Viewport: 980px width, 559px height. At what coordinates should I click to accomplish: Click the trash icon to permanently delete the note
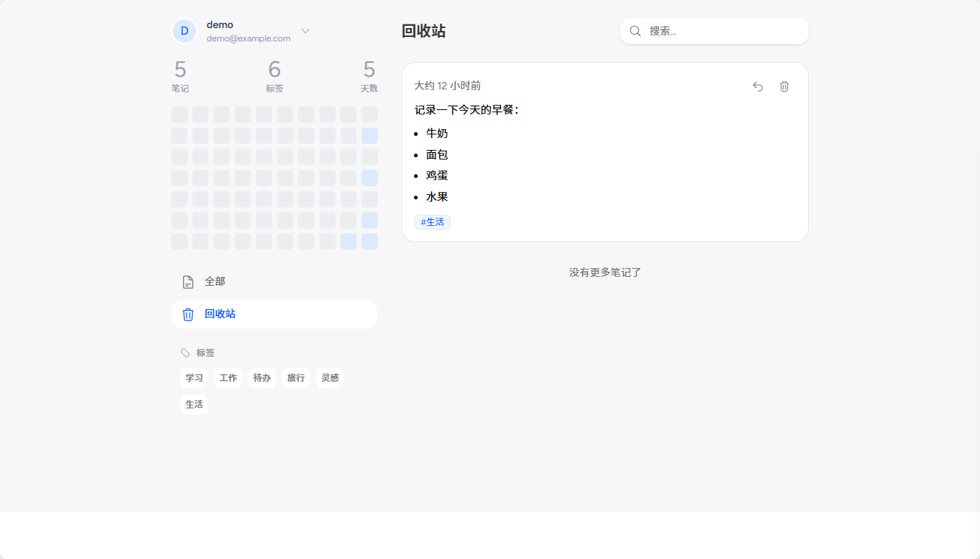point(784,86)
